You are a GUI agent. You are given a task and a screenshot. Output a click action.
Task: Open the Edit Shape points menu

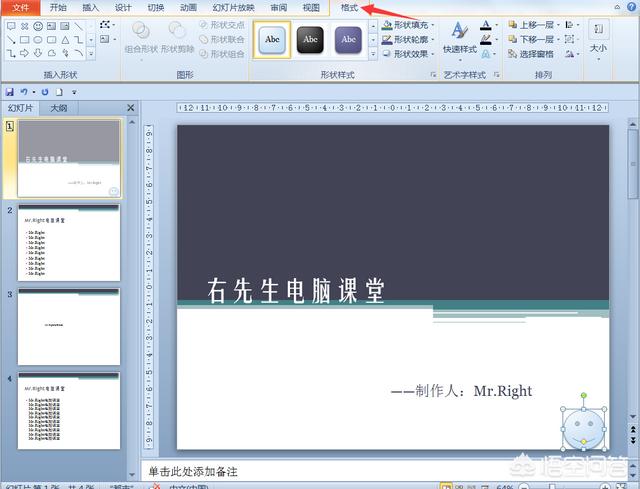coord(107,25)
